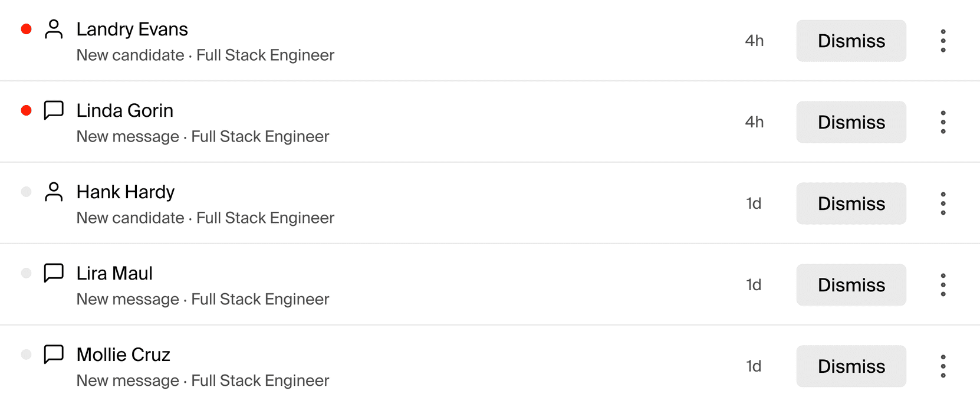The height and width of the screenshot is (407, 980).
Task: Open Landry Evans' candidate profile
Action: click(131, 28)
